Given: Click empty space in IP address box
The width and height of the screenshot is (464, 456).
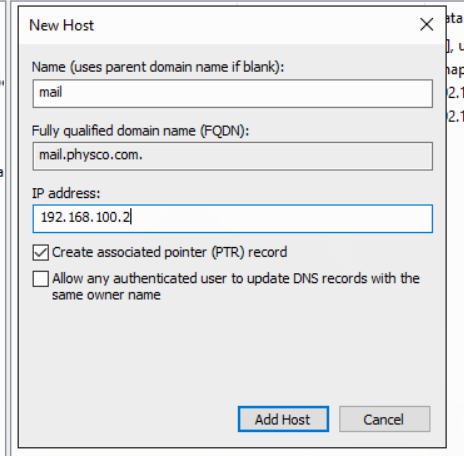Looking at the screenshot, I should [280, 219].
